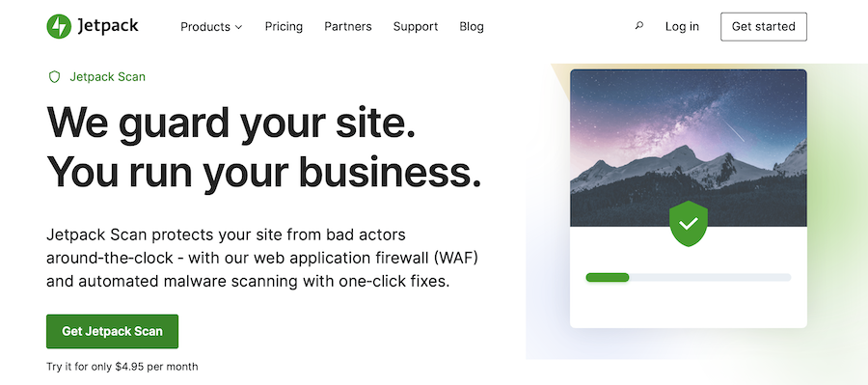Click the starry mountain night image

tap(688, 148)
